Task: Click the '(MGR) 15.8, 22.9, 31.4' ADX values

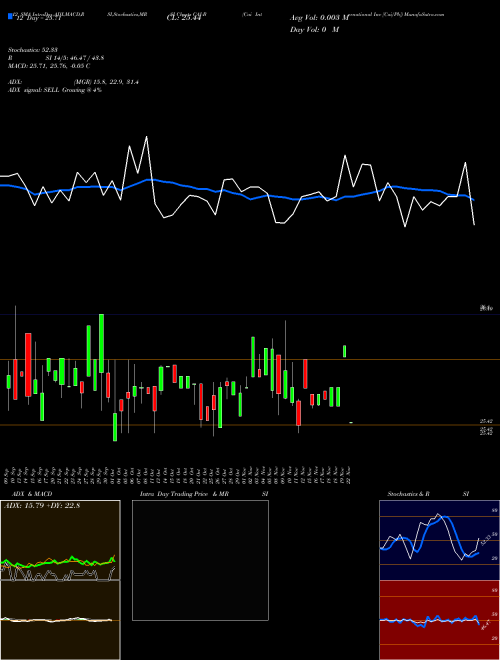Action: click(x=106, y=82)
